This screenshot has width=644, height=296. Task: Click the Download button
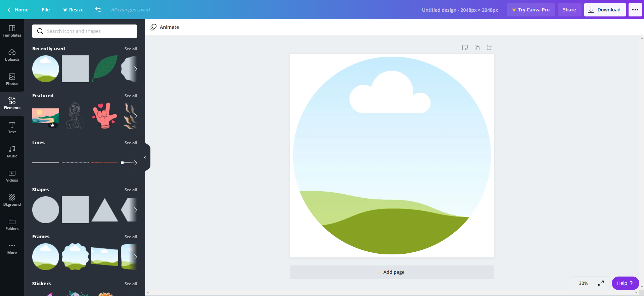tap(605, 10)
